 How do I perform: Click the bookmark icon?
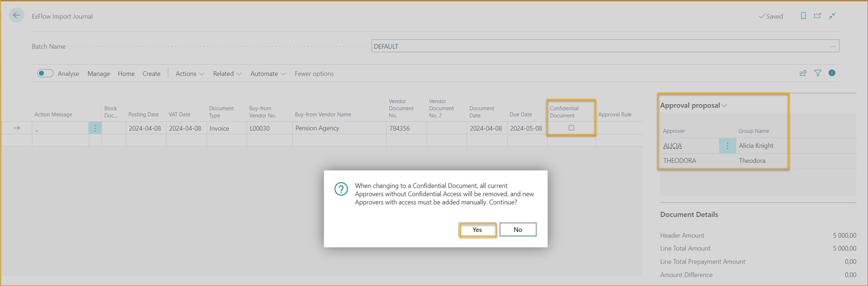(x=803, y=16)
